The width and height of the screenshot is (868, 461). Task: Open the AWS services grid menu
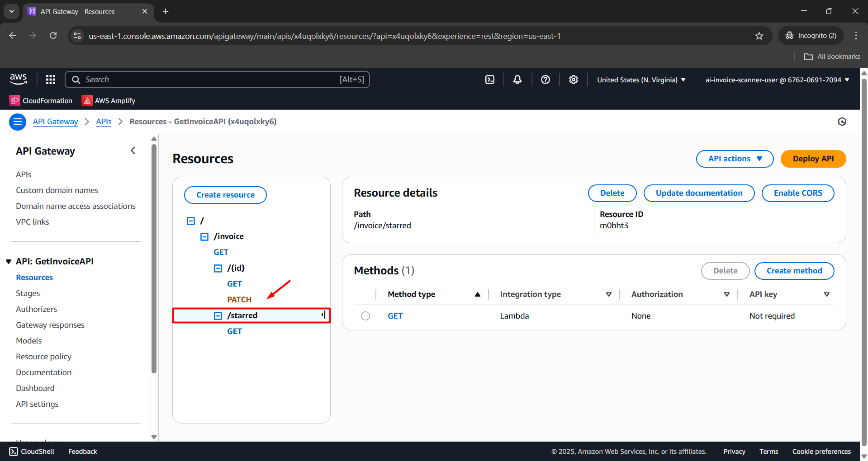[50, 79]
